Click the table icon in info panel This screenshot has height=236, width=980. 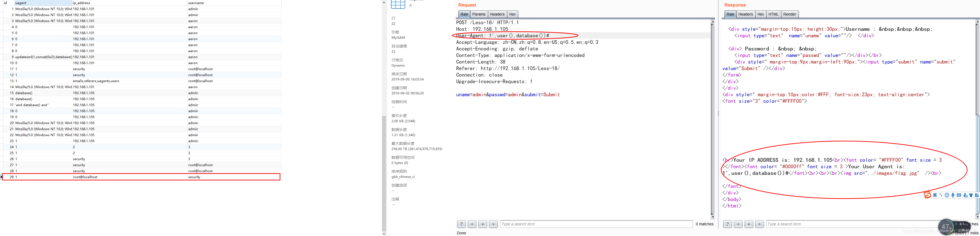[x=398, y=4]
